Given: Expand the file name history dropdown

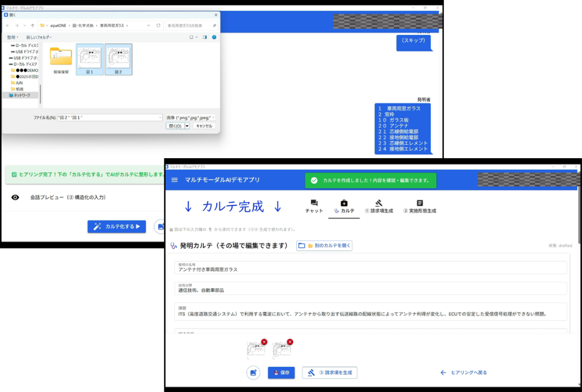Looking at the screenshot, I should [160, 117].
